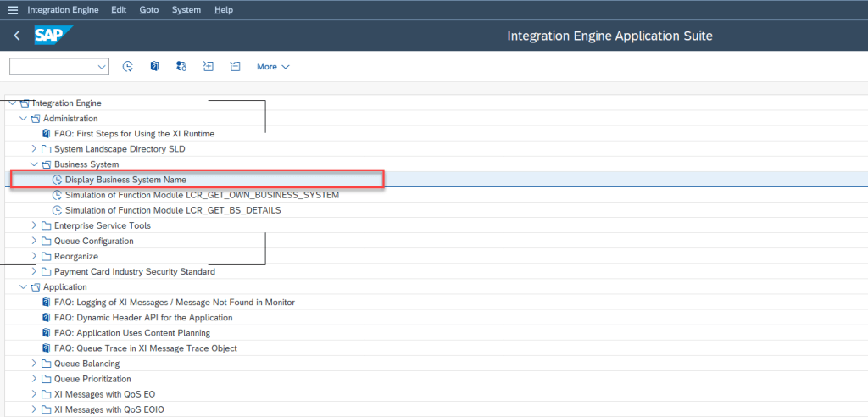
Task: Collapse the Business System folder
Action: (35, 164)
